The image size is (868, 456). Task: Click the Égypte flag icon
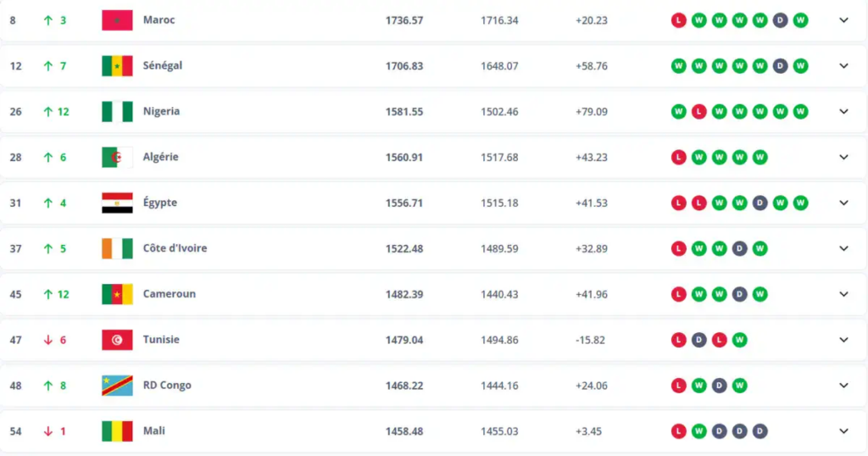(x=117, y=203)
